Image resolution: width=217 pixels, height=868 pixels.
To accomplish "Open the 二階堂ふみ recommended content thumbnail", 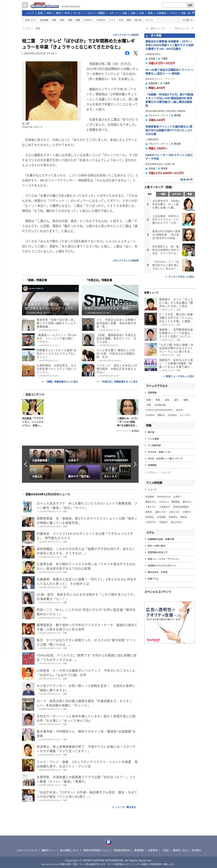I will 128,407.
